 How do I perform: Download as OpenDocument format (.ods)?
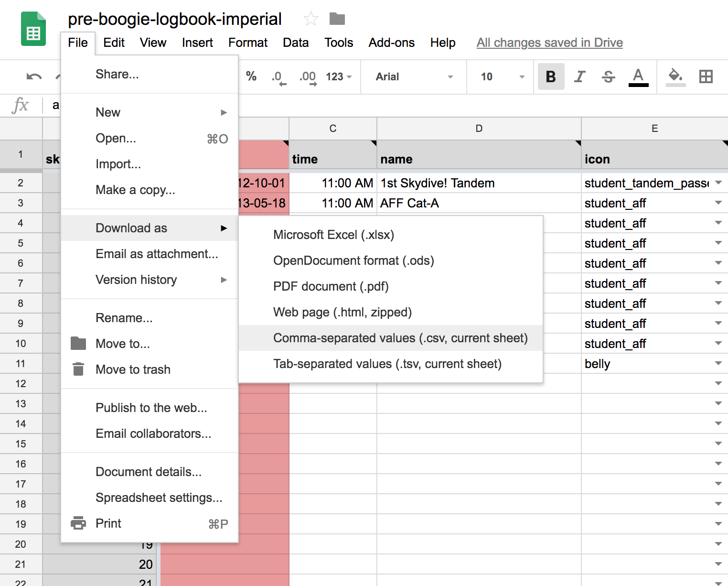tap(391, 260)
